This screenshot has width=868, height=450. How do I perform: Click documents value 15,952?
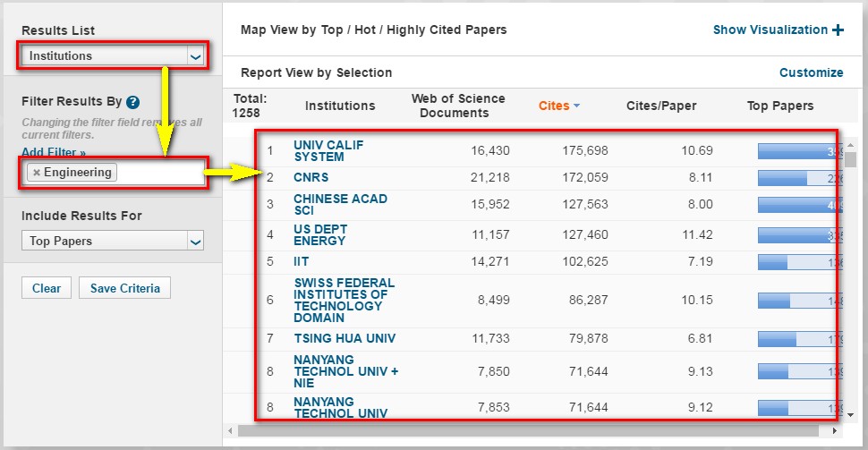click(490, 204)
